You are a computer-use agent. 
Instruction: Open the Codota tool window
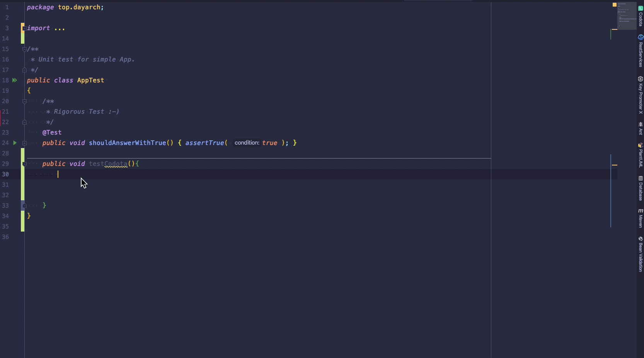(641, 16)
